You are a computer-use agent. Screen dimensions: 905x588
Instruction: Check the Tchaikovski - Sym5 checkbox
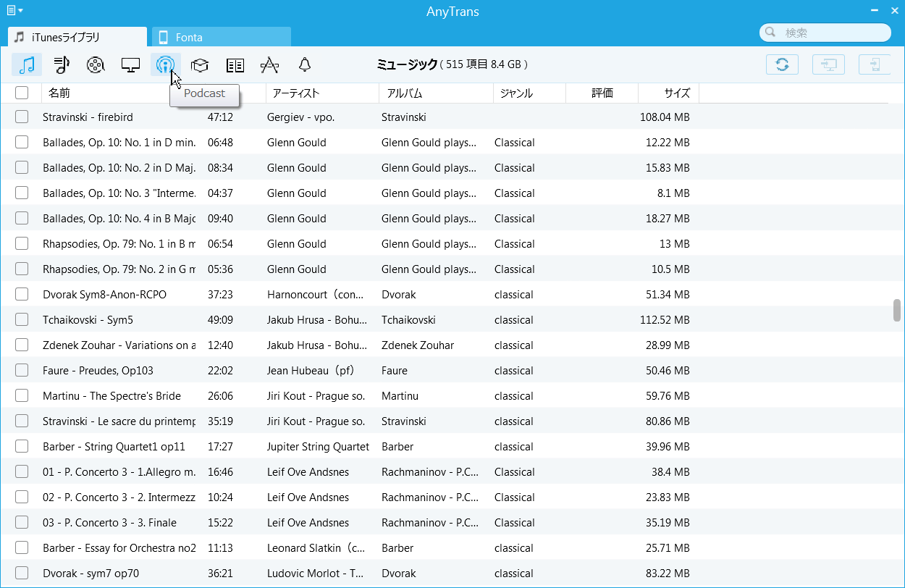point(22,319)
